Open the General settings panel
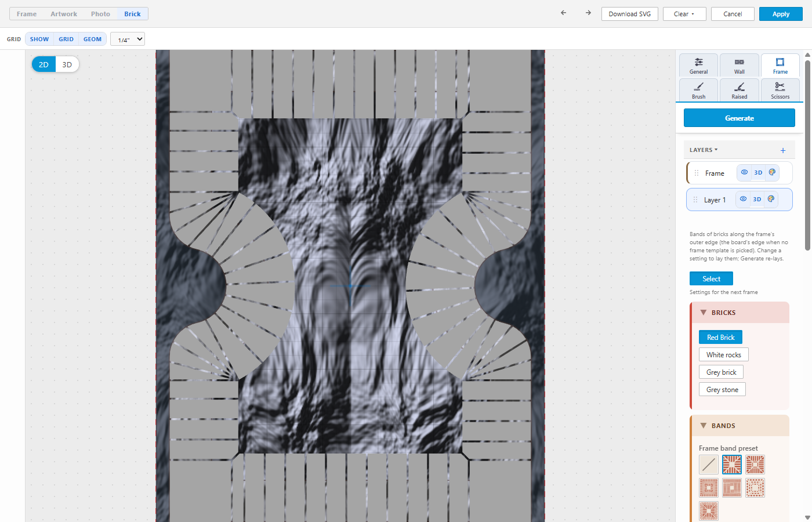 click(x=699, y=66)
